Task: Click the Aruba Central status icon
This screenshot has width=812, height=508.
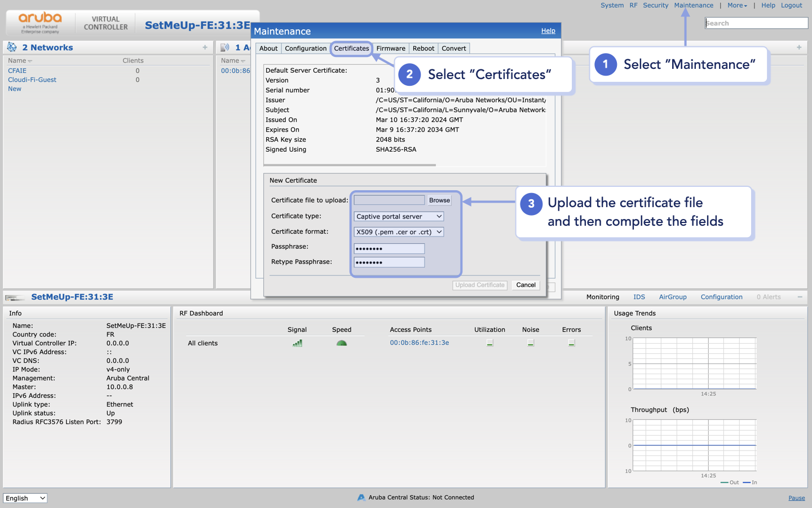Action: 361,497
